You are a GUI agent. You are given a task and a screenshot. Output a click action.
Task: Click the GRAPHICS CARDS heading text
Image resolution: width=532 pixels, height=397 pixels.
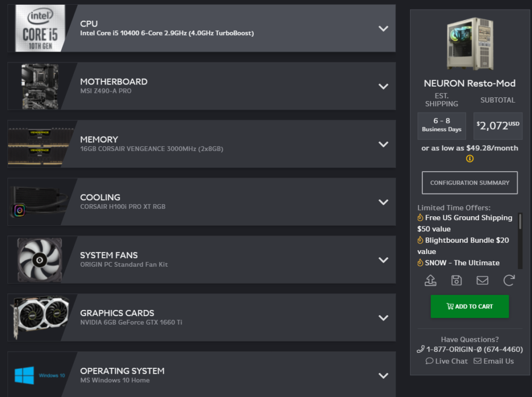[x=117, y=313]
